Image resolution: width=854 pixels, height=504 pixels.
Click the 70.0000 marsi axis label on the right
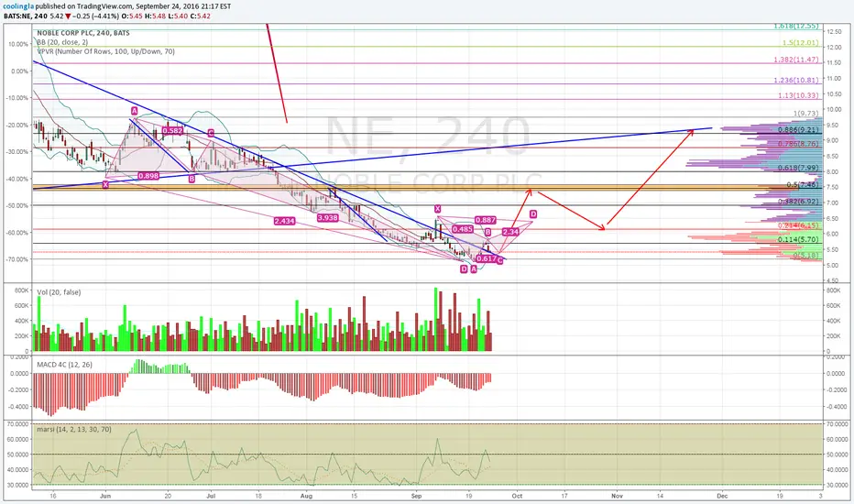pyautogui.click(x=837, y=423)
